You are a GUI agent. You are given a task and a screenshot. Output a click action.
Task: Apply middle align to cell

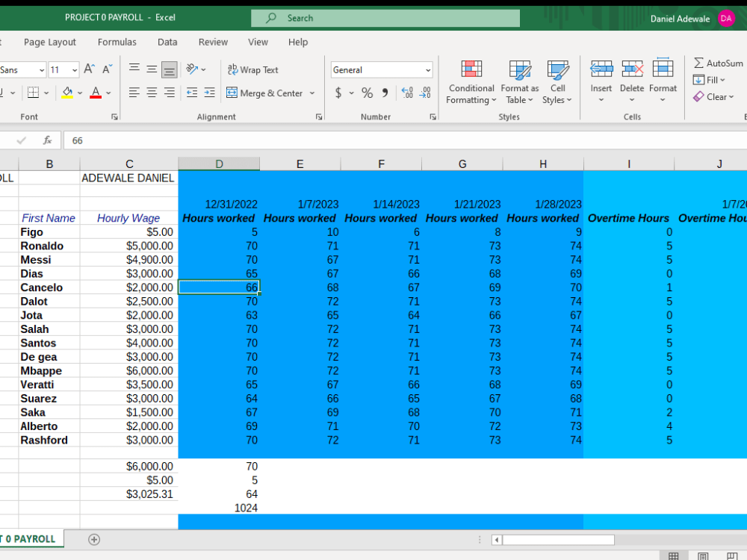tap(152, 69)
